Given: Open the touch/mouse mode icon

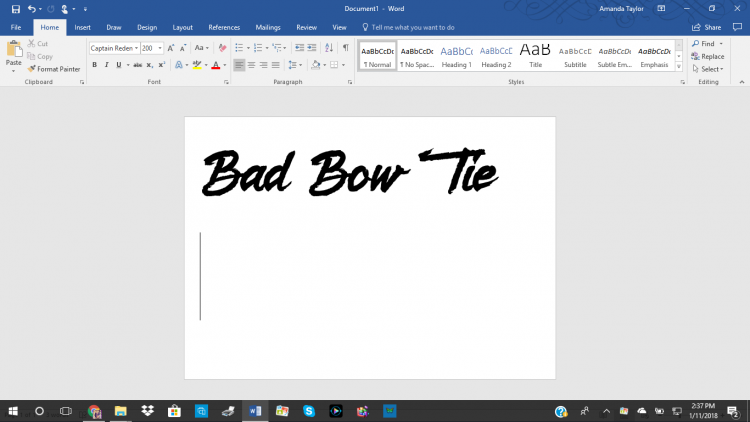Looking at the screenshot, I should 65,9.
